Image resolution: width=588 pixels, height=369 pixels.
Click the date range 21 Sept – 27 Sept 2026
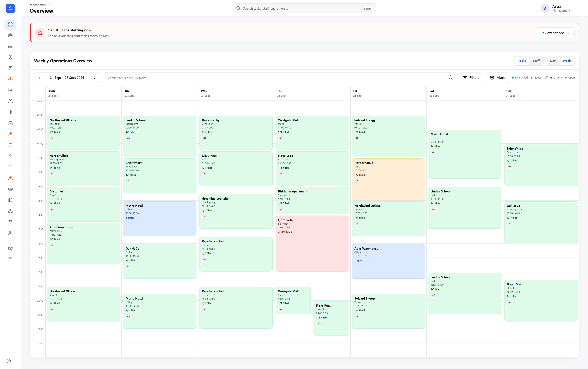pyautogui.click(x=67, y=78)
